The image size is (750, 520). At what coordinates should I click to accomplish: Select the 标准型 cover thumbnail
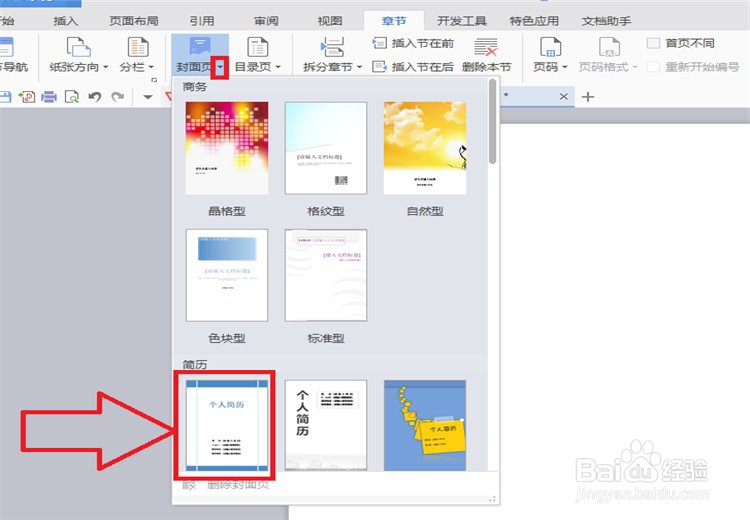pos(326,275)
